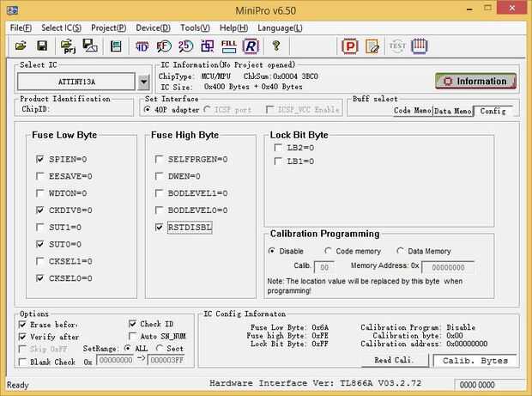Image resolution: width=532 pixels, height=396 pixels.
Task: Toggle the BODLEVEL1=0 checkbox
Action: 159,193
